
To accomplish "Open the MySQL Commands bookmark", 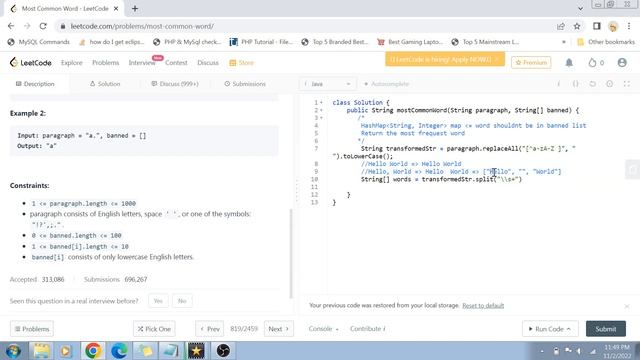I will click(x=39, y=42).
